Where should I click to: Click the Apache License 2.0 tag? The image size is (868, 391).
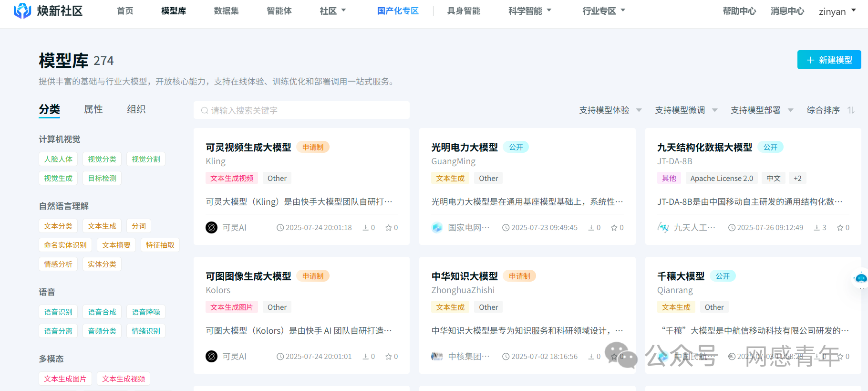(x=722, y=178)
